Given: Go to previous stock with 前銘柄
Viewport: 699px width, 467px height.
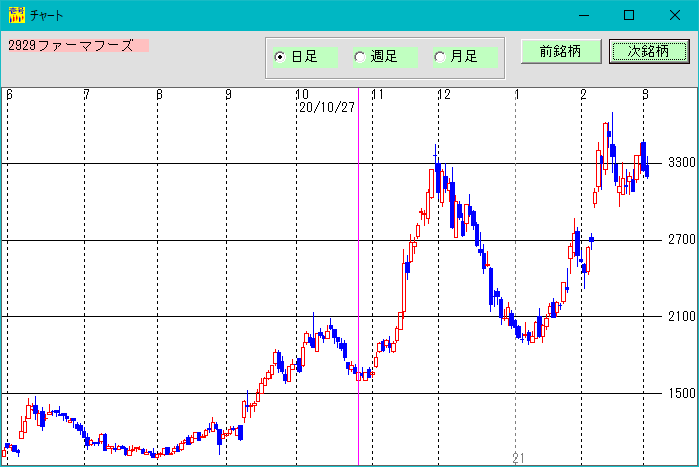Looking at the screenshot, I should coord(560,52).
